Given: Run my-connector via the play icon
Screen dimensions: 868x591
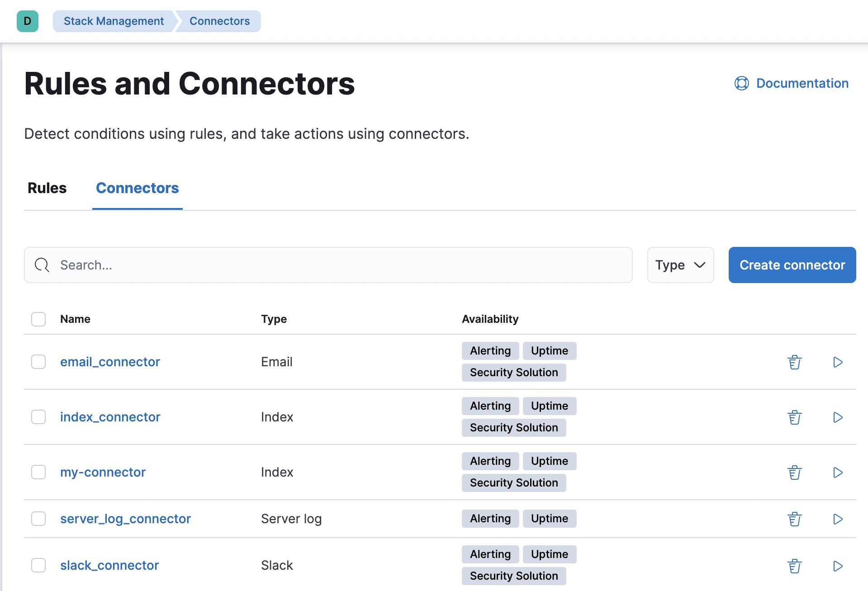Looking at the screenshot, I should click(838, 473).
